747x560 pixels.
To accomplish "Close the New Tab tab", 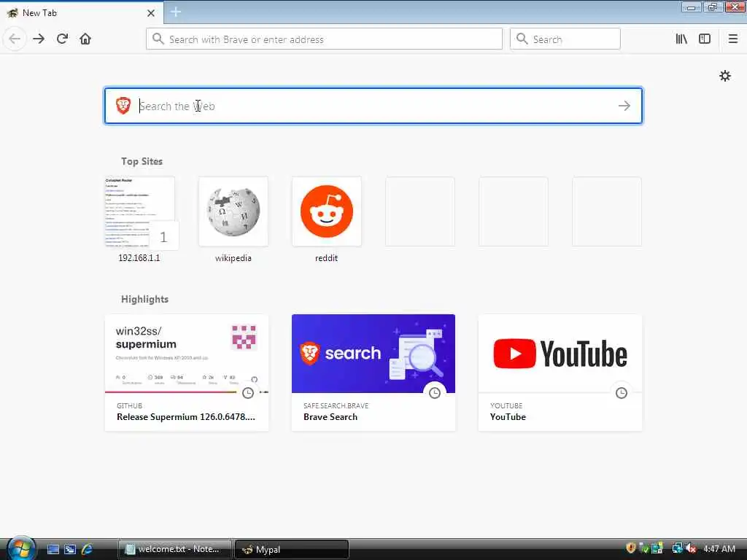I will point(151,13).
